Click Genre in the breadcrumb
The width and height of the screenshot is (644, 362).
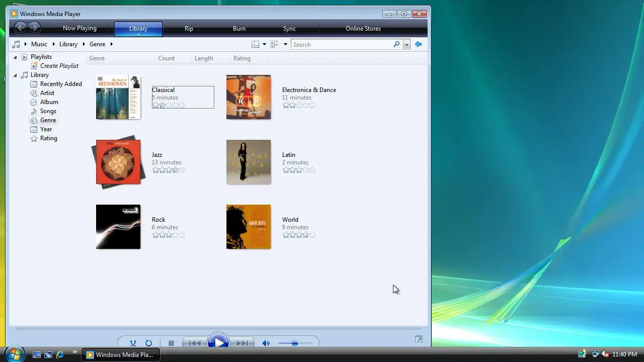[x=98, y=44]
